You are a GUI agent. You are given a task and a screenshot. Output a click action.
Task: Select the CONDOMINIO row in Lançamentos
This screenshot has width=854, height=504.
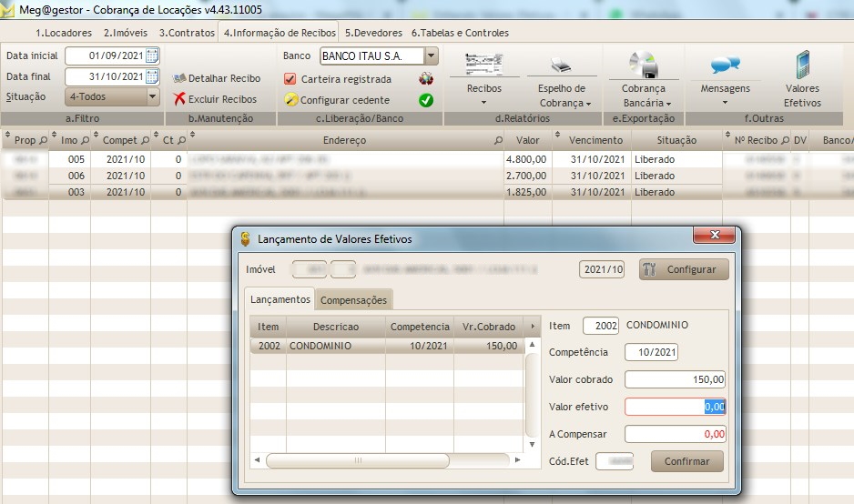pyautogui.click(x=385, y=346)
